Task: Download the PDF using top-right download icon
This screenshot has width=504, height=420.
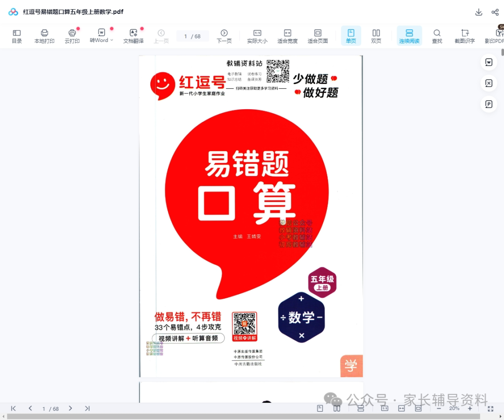Action: [479, 12]
